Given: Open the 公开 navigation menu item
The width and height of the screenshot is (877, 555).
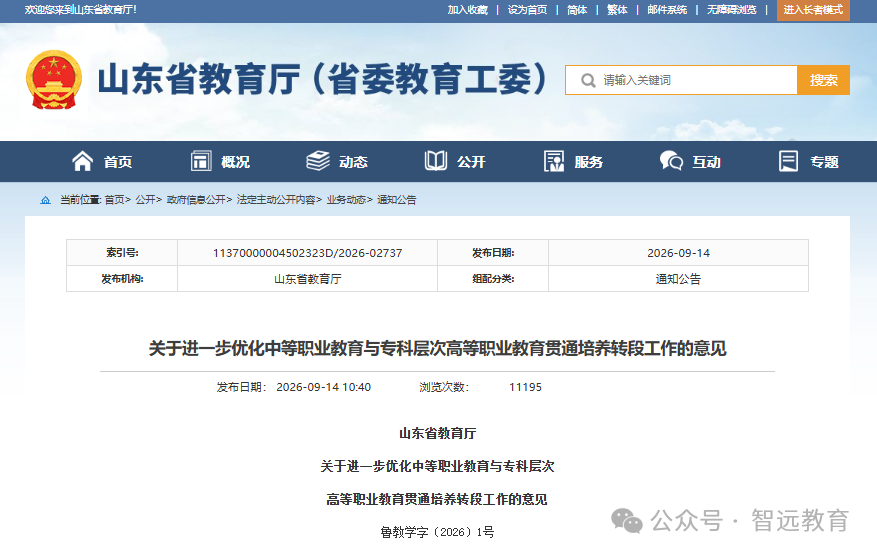Looking at the screenshot, I should click(x=471, y=162).
